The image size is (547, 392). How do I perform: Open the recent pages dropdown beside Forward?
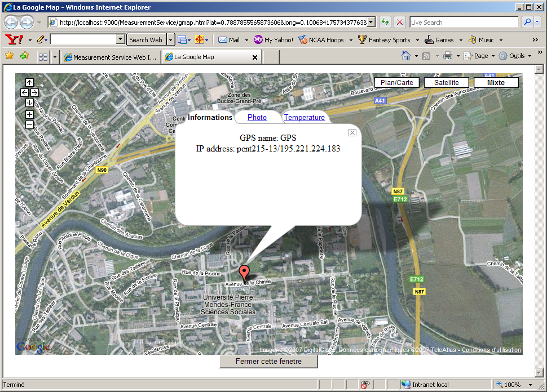point(39,23)
